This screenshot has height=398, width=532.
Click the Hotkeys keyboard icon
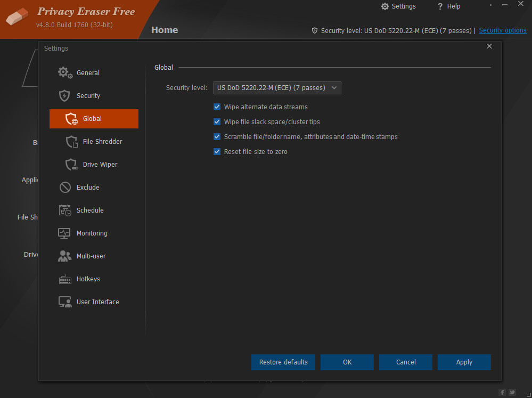click(65, 279)
